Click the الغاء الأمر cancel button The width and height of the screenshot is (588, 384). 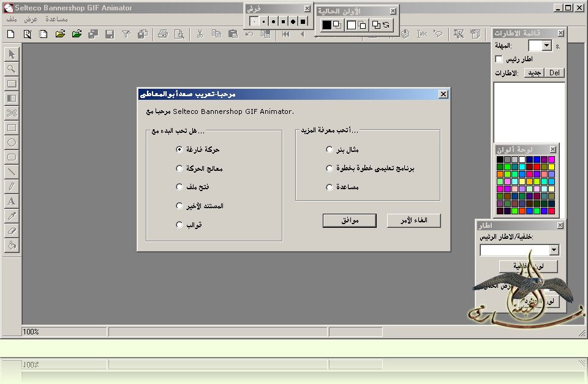tap(413, 220)
